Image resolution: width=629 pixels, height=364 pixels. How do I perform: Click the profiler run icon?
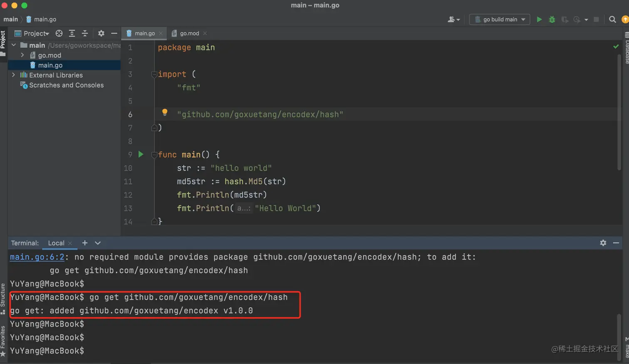577,19
